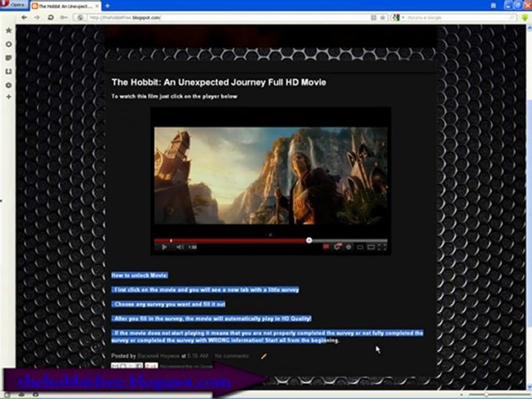Viewport: 532px width, 399px height.
Task: Click the vertical scrollbar thumb
Action: 529,214
